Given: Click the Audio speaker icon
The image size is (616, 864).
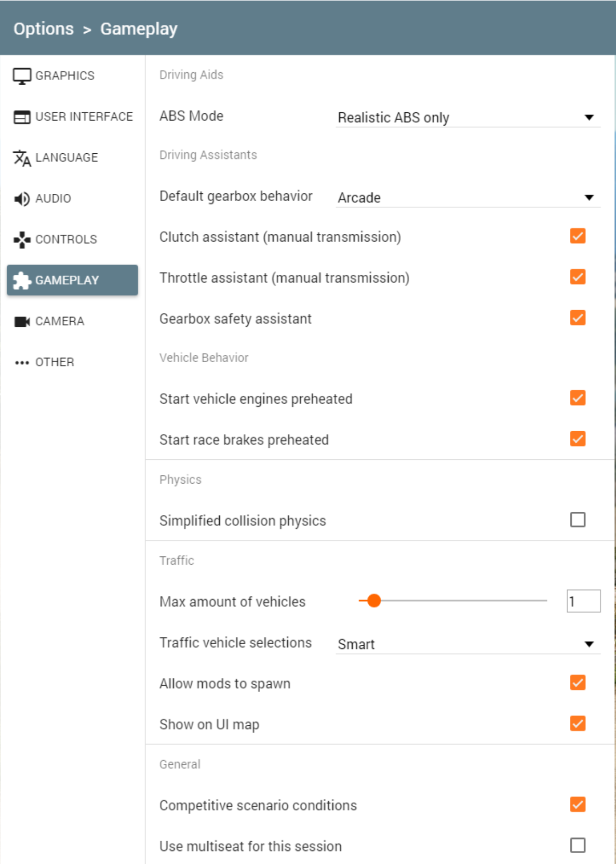Looking at the screenshot, I should 22,198.
